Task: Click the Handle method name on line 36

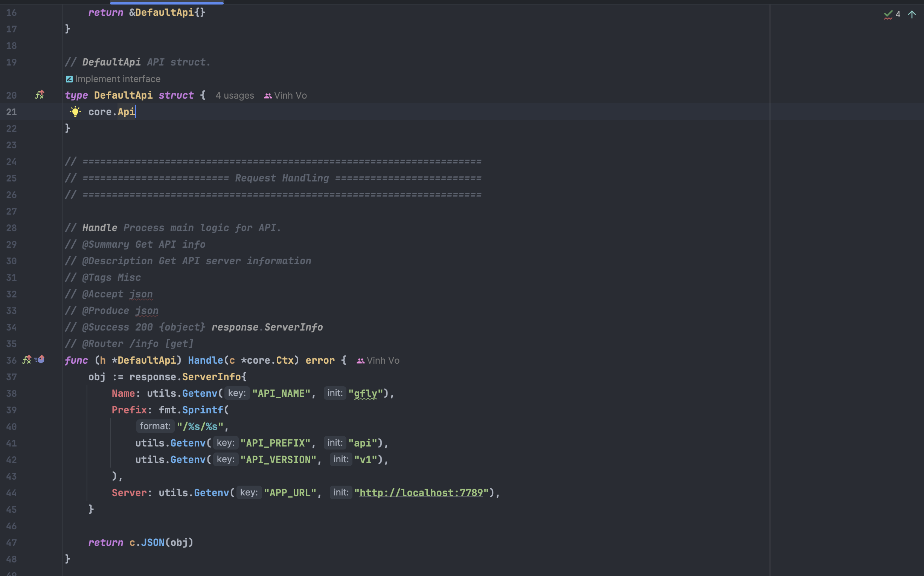Action: (205, 360)
